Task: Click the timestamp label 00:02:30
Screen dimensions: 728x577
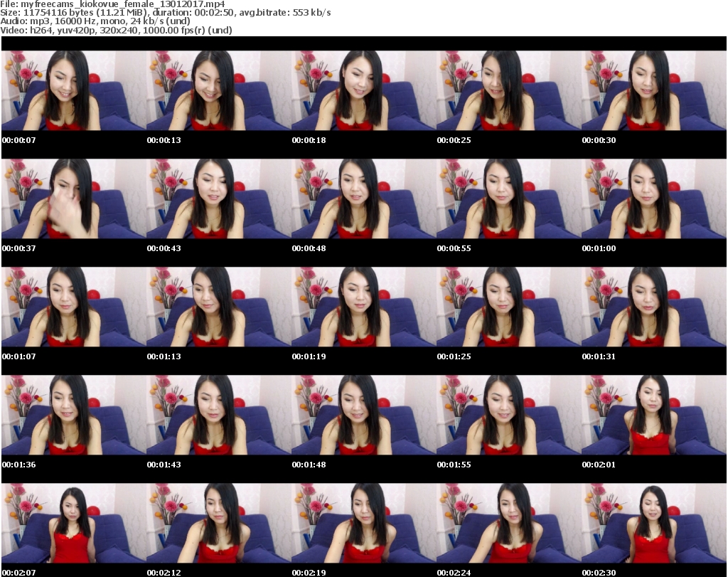Action: [599, 573]
